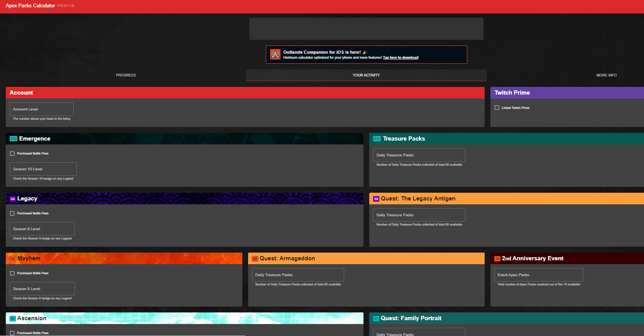
Task: Focus the Season 10 Level field
Action: [43, 169]
